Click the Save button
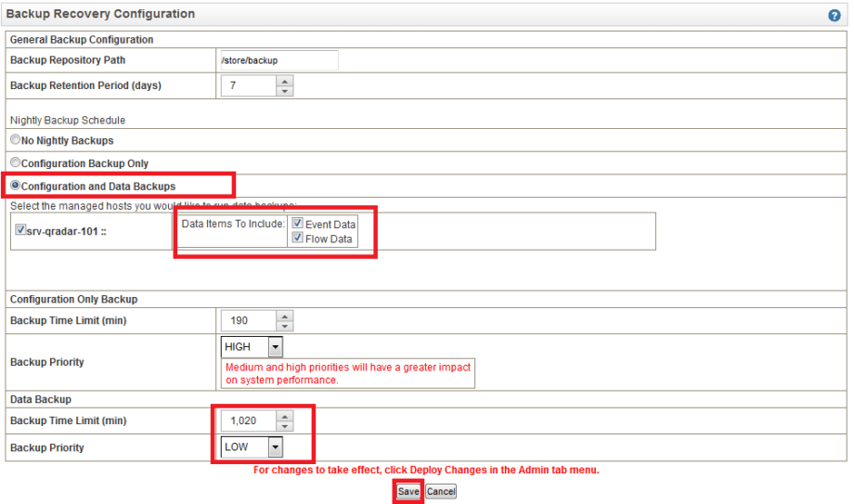Screen dimensions: 854x504 point(408,492)
